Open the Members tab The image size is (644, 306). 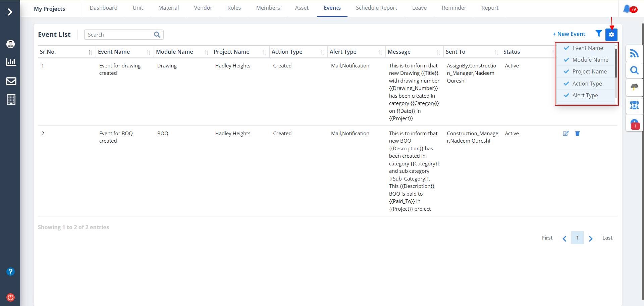268,8
